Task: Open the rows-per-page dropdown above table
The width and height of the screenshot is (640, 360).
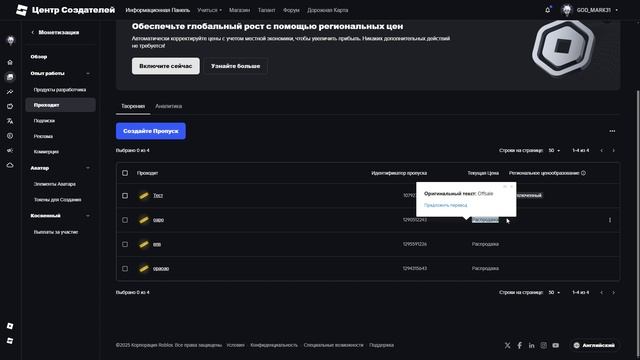Action: coord(554,151)
